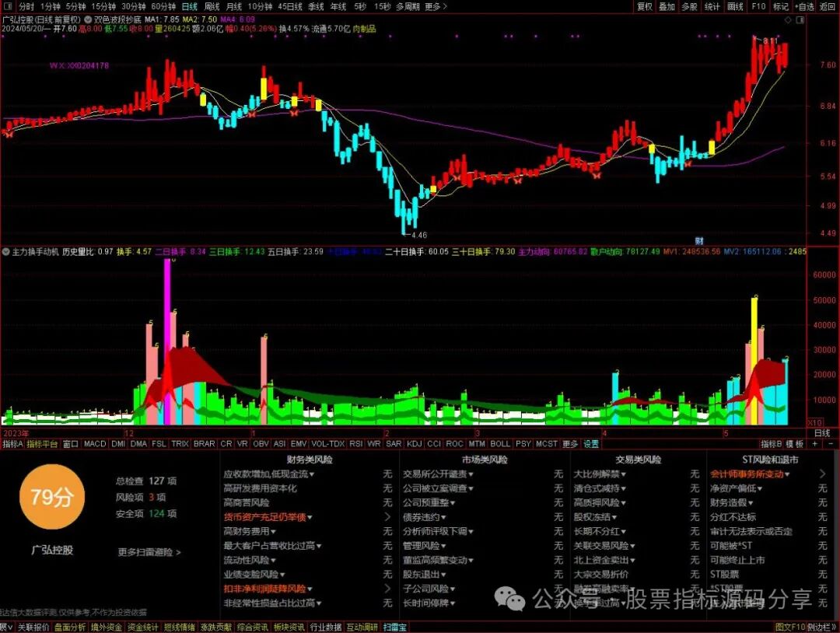
Task: Open the 盘面分析 bottom tab
Action: pos(70,627)
